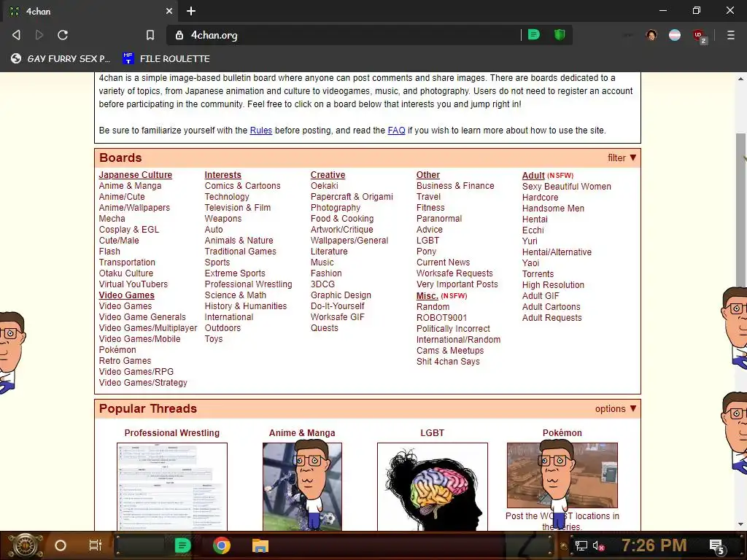Open the green shield protection icon
This screenshot has height=560, width=747.
pos(560,35)
